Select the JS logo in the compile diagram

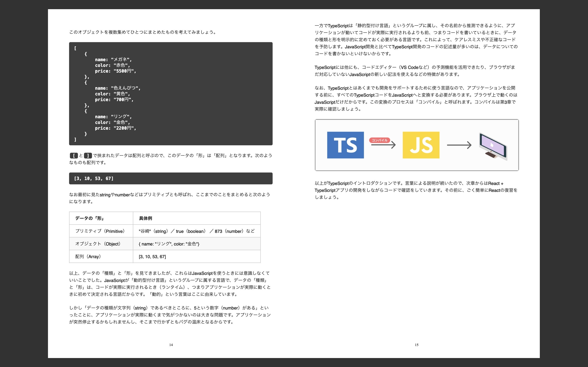[x=421, y=145]
